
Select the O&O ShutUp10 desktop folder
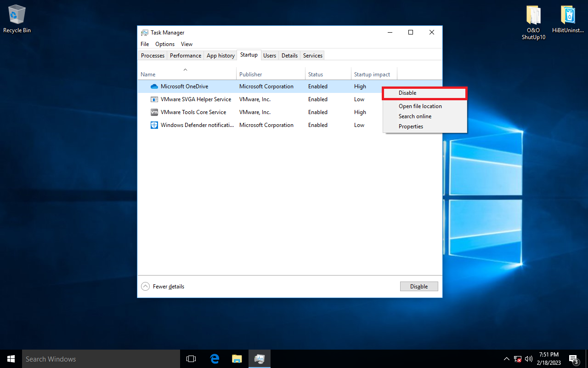click(x=533, y=23)
